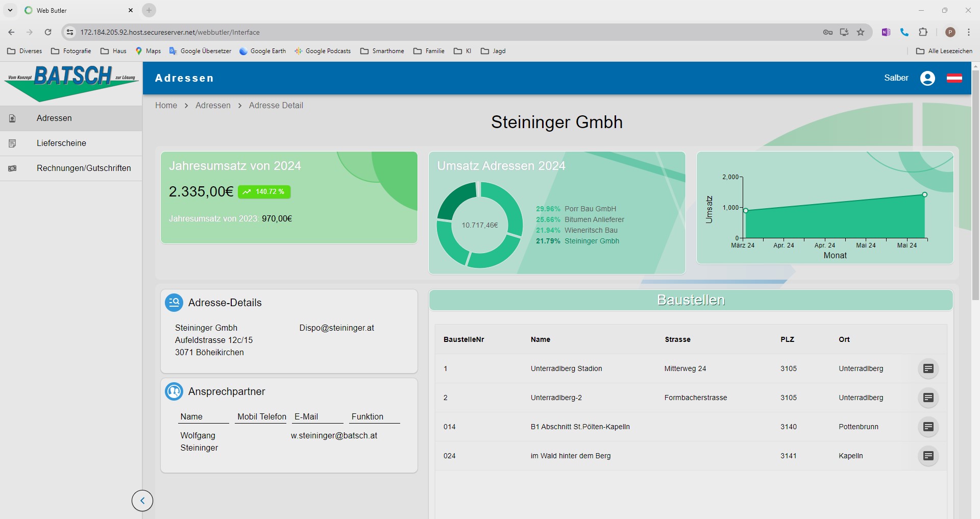Open details icon for Unterradlberg Stadion row

928,368
